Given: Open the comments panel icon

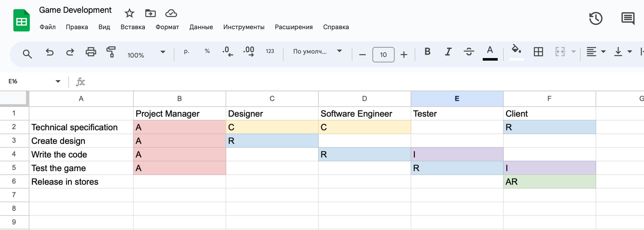Looking at the screenshot, I should pyautogui.click(x=628, y=19).
